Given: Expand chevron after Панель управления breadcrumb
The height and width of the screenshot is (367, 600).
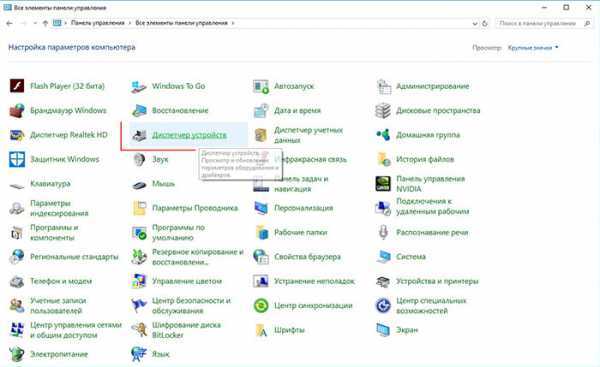Looking at the screenshot, I should [x=130, y=23].
